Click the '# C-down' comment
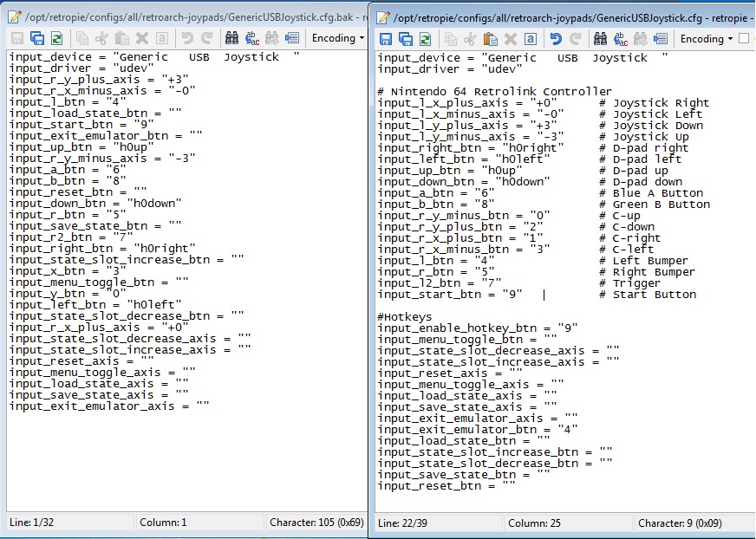Image resolution: width=756 pixels, height=539 pixels. 627,226
